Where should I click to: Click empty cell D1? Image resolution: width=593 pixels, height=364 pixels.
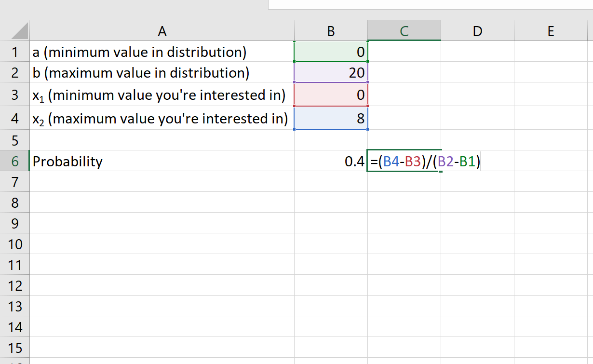[x=477, y=52]
